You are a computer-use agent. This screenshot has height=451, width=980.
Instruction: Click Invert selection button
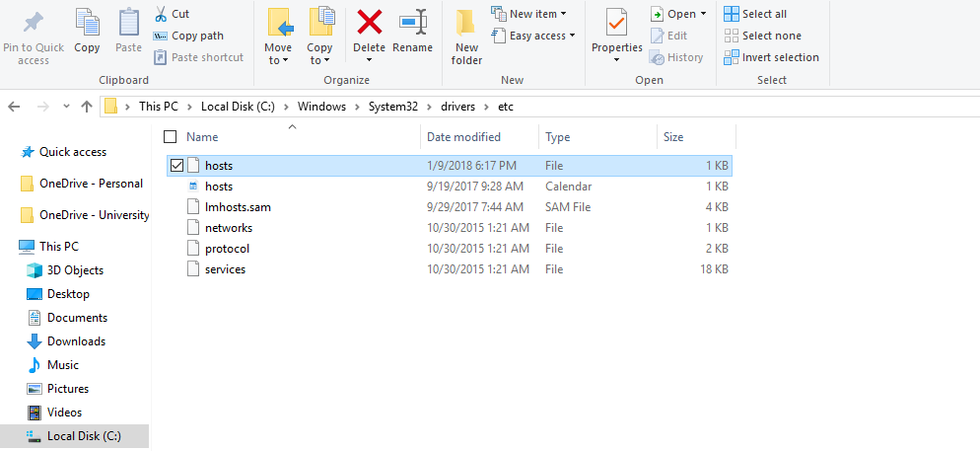(x=770, y=57)
